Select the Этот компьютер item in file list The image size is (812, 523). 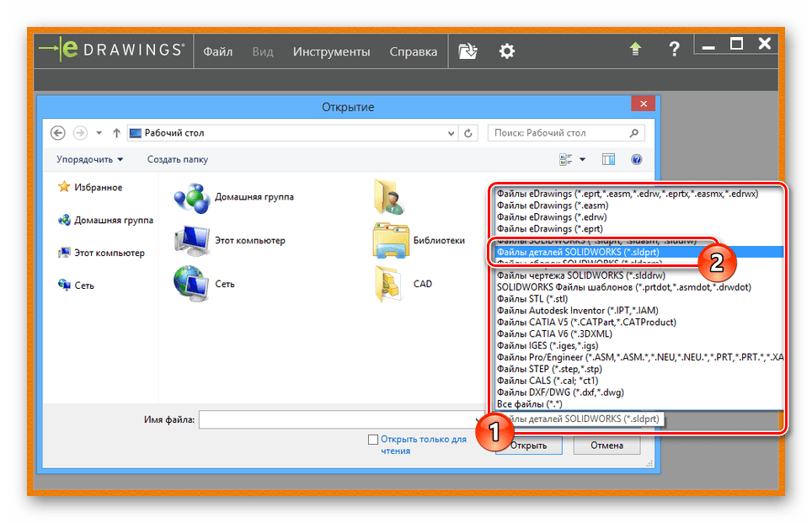click(229, 241)
